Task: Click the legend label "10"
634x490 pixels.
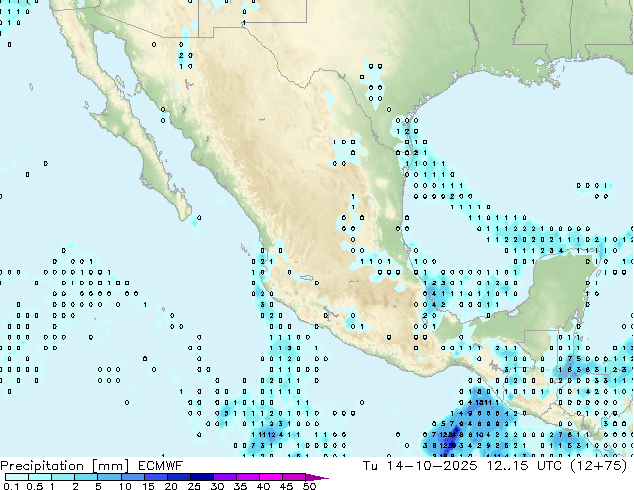Action: tap(125, 486)
